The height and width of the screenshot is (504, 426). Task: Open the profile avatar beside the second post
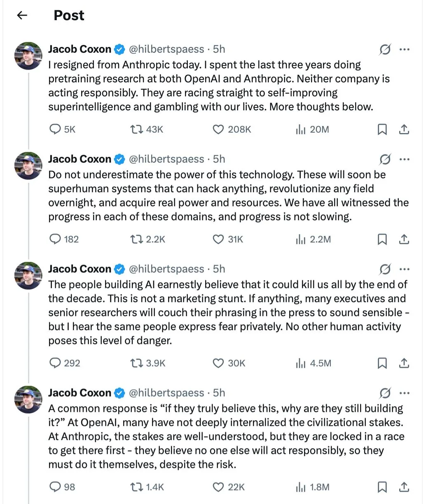28,166
